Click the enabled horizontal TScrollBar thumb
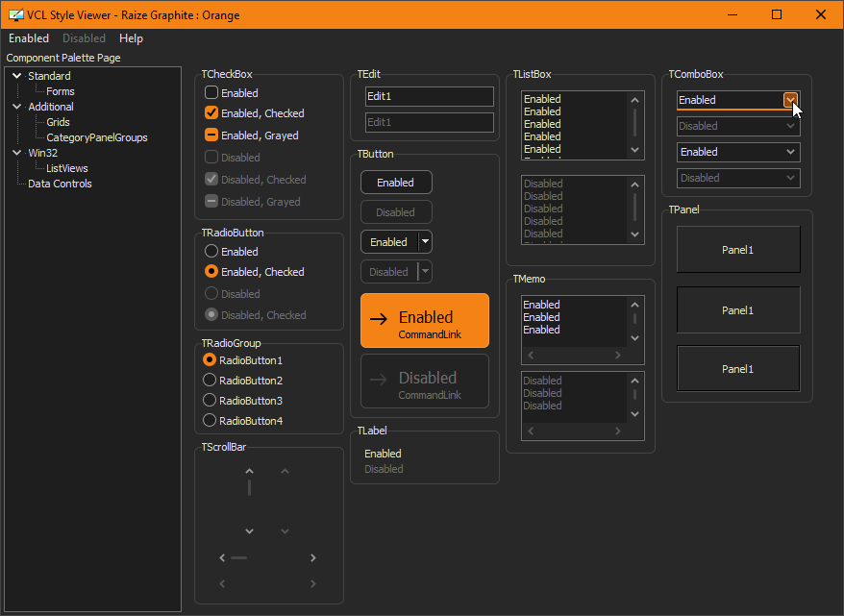Image resolution: width=844 pixels, height=616 pixels. [239, 558]
